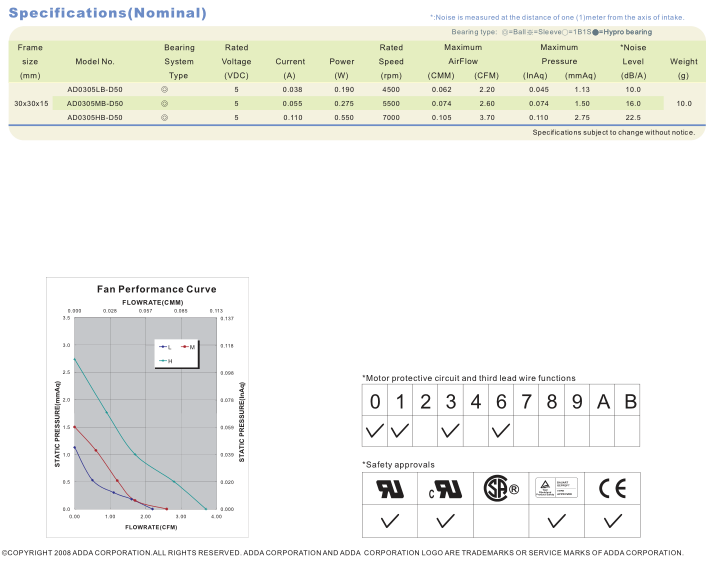Click bearing type icon in AD0305LB-D50 row

pyautogui.click(x=164, y=90)
